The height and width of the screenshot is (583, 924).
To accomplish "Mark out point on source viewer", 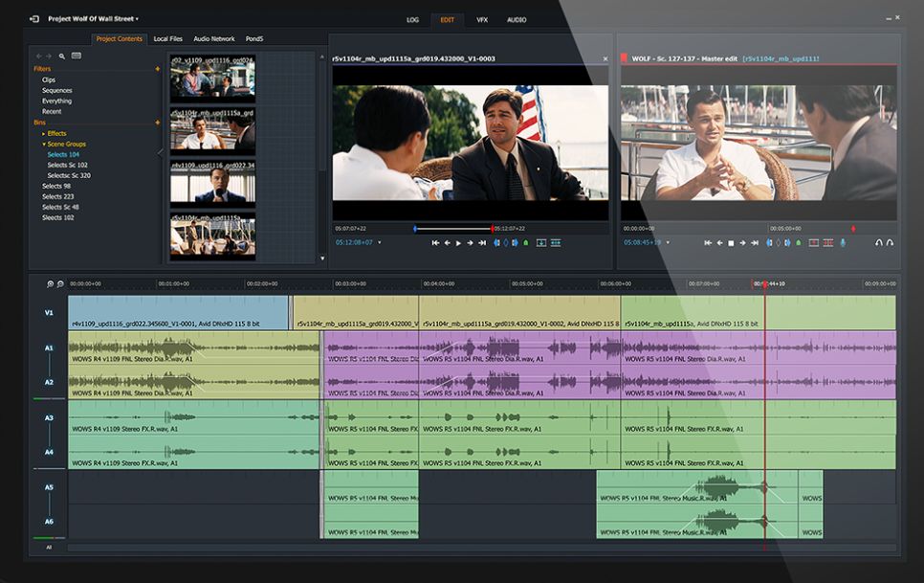I will click(515, 243).
